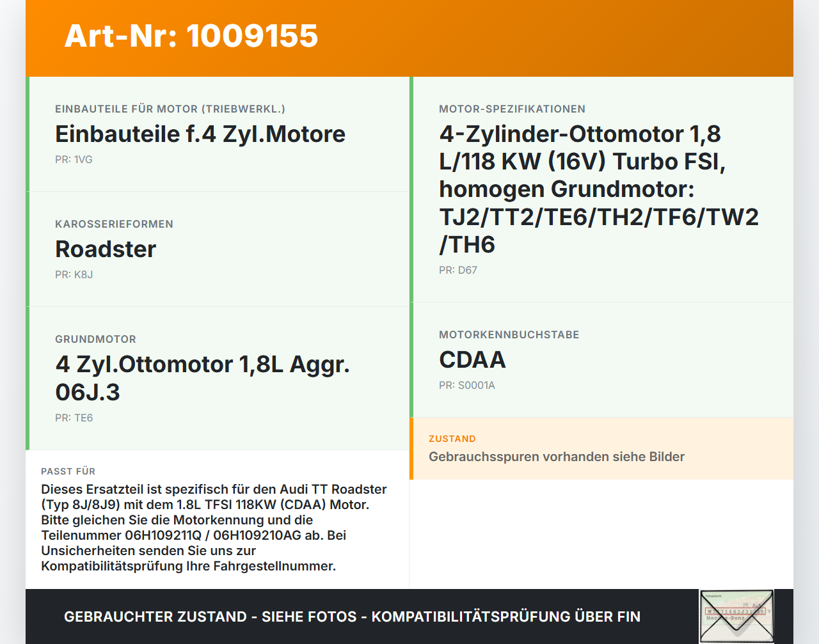Select the engine code 'CDAA' heading
Screen dimensions: 819x644
point(472,360)
